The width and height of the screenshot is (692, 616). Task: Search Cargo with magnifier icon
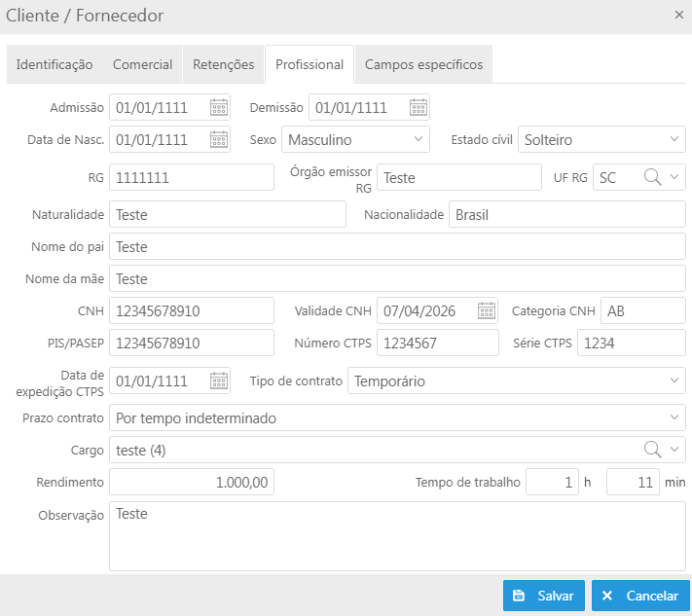652,450
